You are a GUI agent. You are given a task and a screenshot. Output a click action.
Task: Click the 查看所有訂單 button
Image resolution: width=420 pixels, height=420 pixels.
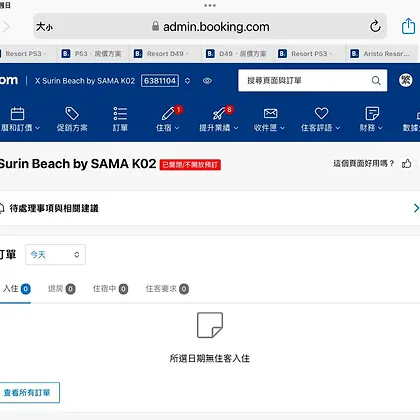point(29,393)
